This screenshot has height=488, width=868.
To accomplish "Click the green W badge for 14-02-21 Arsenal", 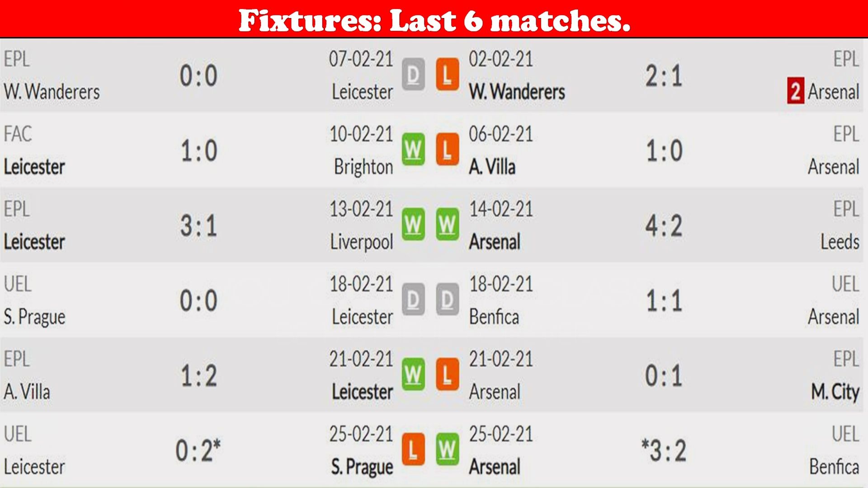I will pos(448,225).
